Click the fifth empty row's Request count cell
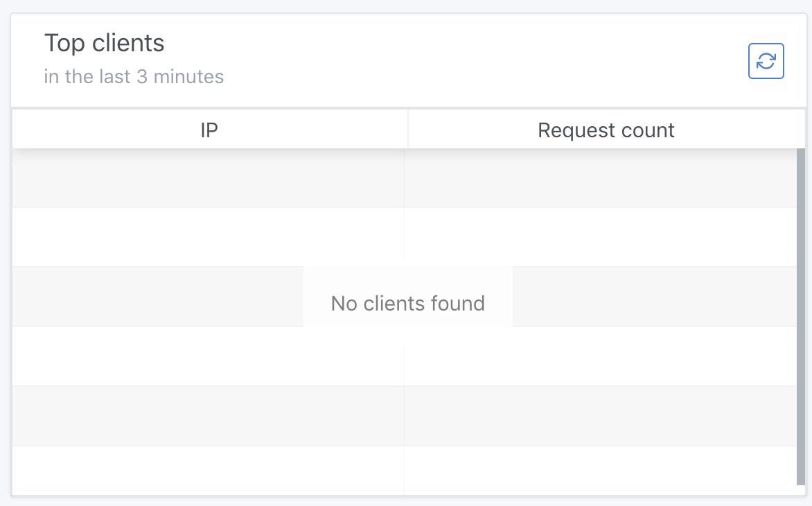This screenshot has height=506, width=812. [x=600, y=416]
